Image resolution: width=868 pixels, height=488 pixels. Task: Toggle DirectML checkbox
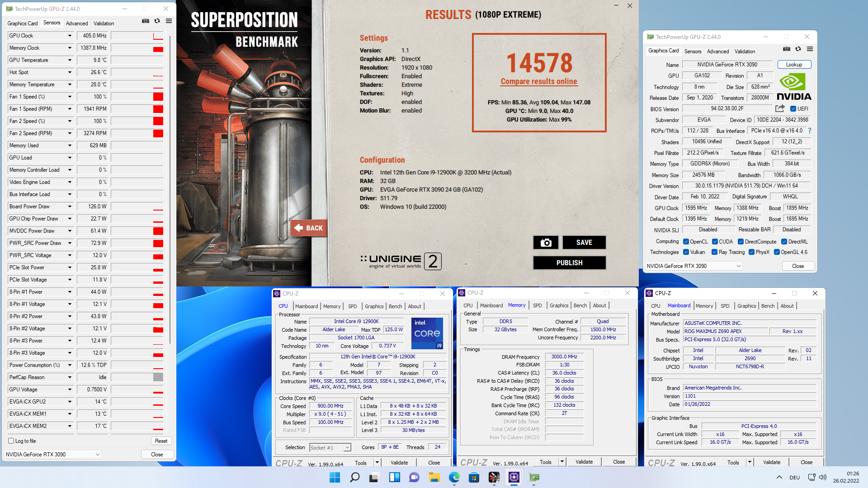pyautogui.click(x=784, y=242)
